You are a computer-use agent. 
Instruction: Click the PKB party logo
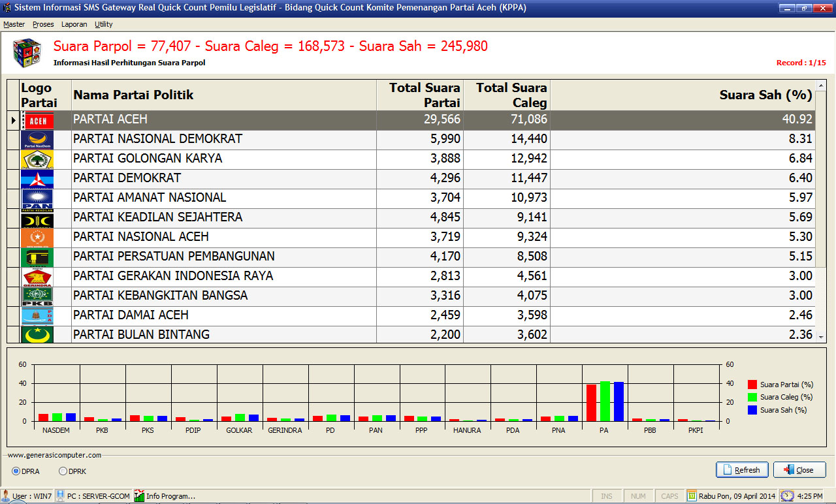tap(37, 296)
